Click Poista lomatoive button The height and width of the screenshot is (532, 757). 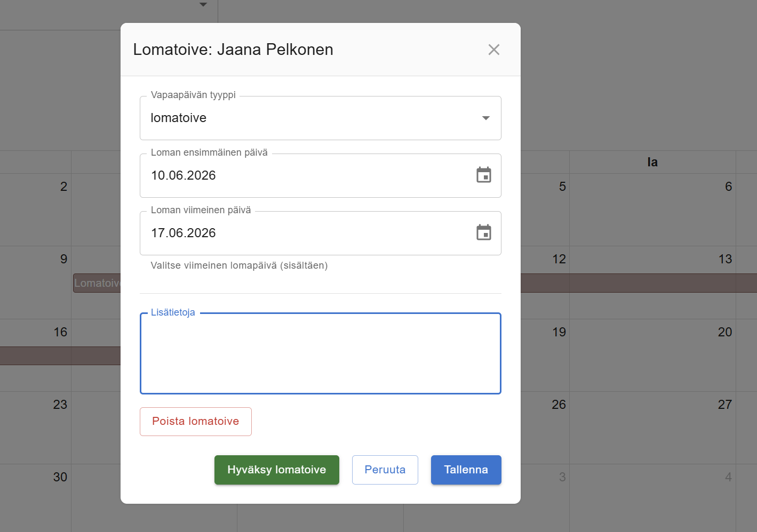pyautogui.click(x=196, y=421)
